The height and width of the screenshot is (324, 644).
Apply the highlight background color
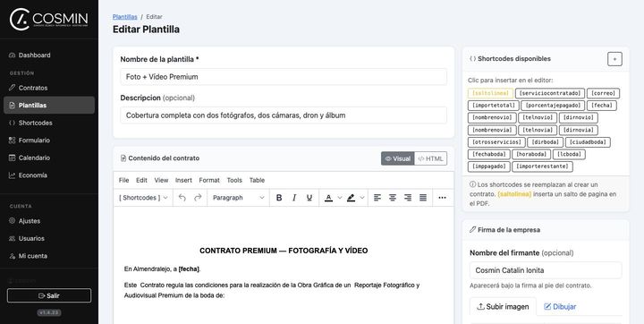click(351, 198)
